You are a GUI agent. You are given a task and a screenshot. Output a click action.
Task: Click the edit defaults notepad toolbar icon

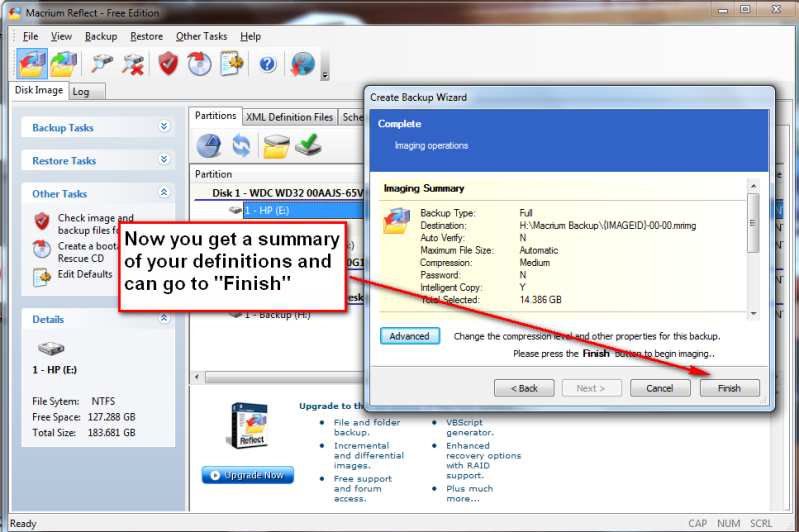point(232,64)
